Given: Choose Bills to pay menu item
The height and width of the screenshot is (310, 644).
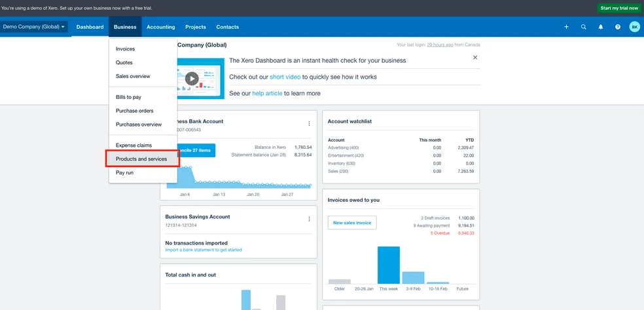Looking at the screenshot, I should tap(143, 97).
